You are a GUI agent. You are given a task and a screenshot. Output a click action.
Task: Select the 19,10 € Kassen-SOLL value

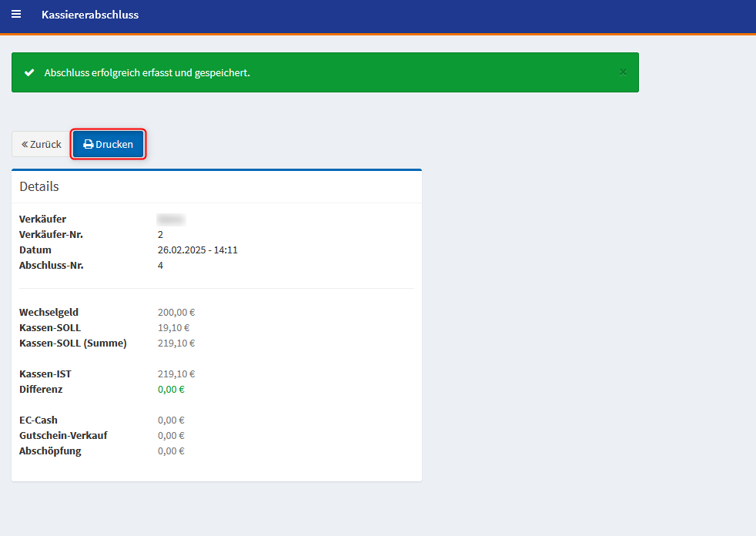pos(173,327)
